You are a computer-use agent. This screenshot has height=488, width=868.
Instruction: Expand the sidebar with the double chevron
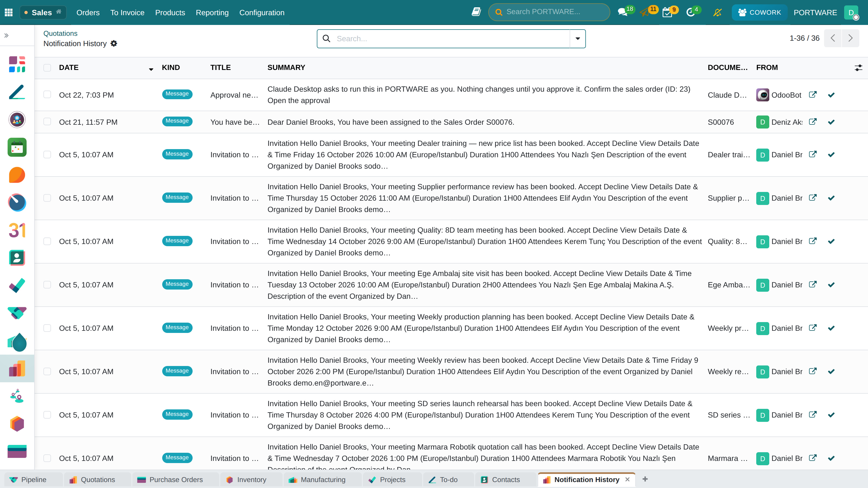point(7,35)
